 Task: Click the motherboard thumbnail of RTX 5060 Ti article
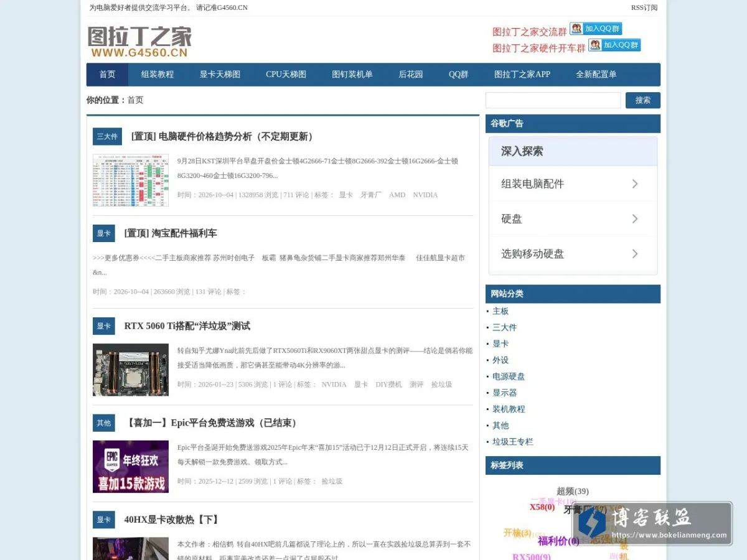[x=131, y=370]
